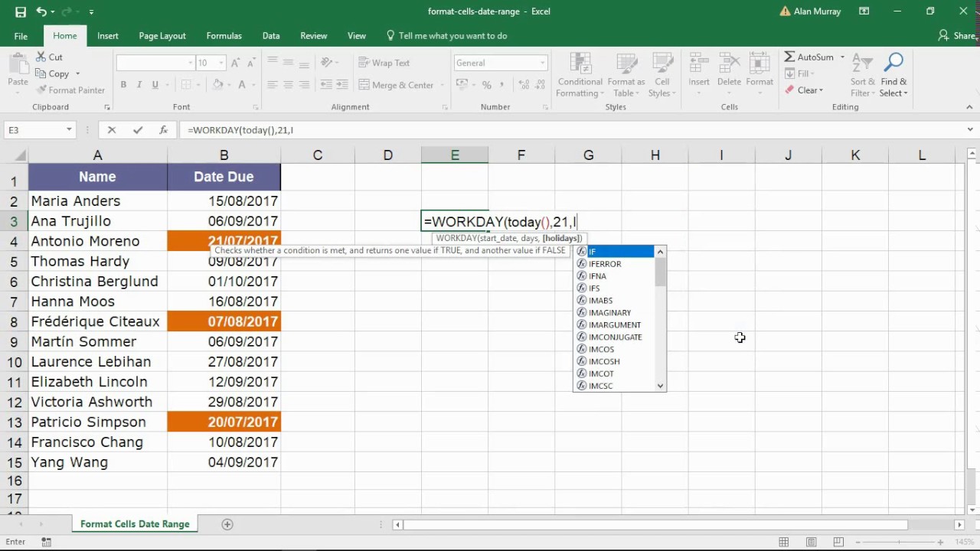Toggle center horizontal alignment
This screenshot has width=980, height=551.
click(288, 85)
